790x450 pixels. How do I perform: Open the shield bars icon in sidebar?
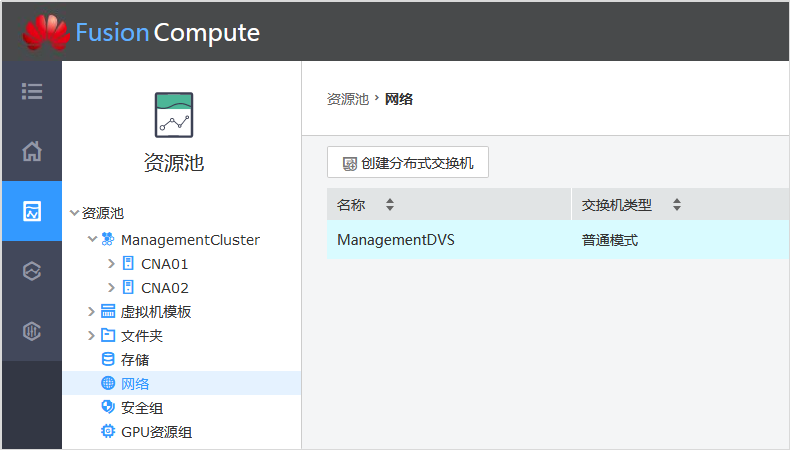tap(32, 331)
